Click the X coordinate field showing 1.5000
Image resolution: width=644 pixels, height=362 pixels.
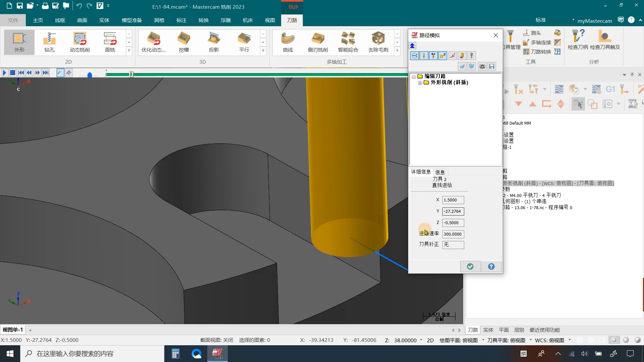pyautogui.click(x=453, y=200)
